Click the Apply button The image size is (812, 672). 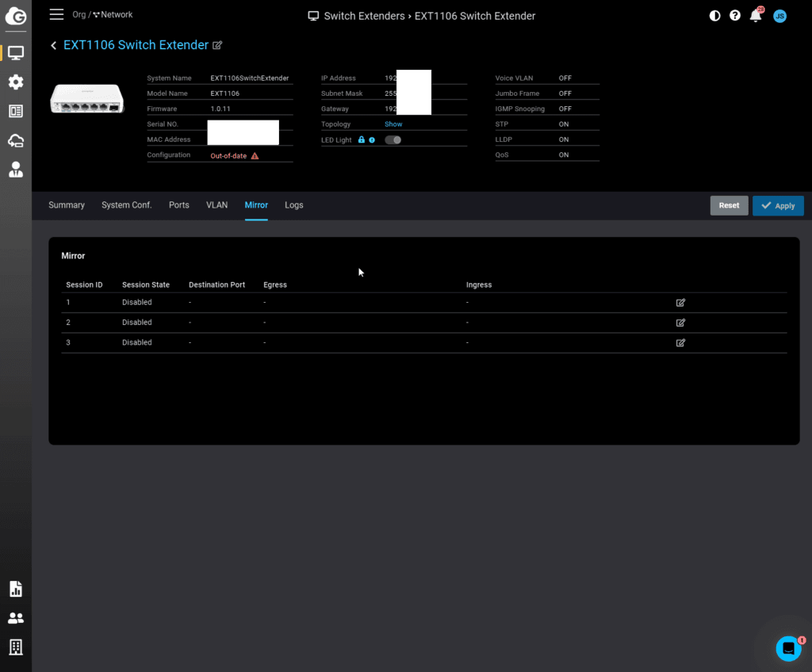click(x=778, y=206)
